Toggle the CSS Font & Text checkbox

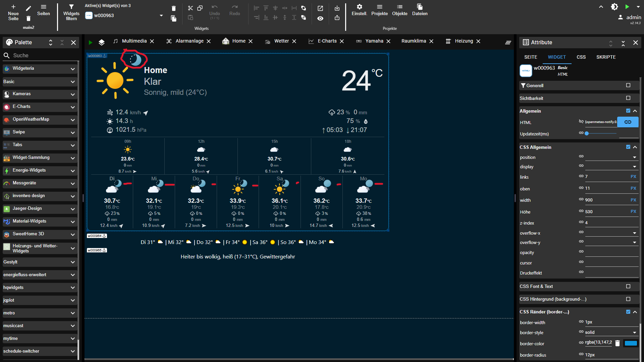628,286
